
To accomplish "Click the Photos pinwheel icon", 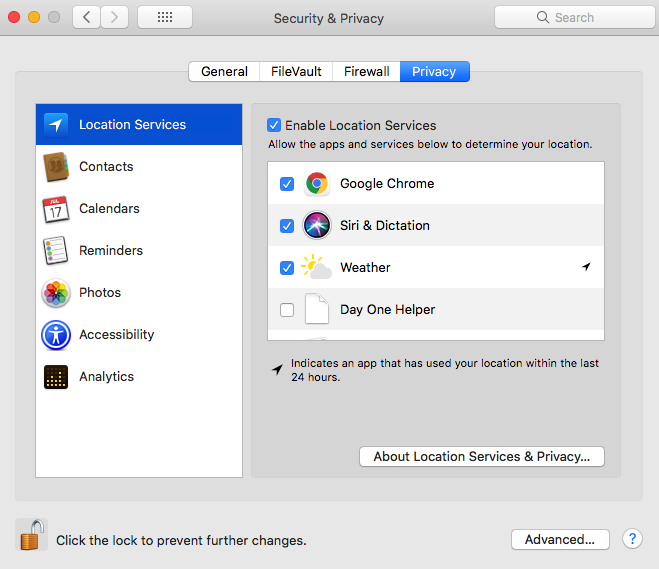I will 56,293.
